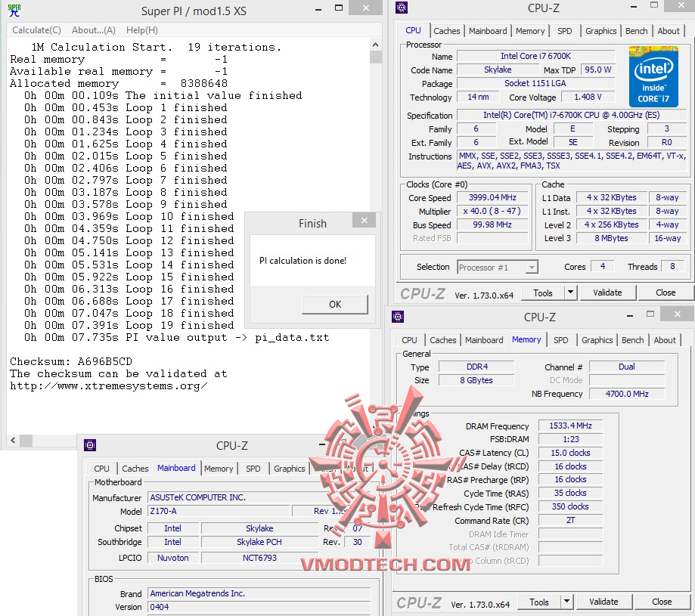Select Memory tab in Mainboard CPU-Z window
This screenshot has height=616, width=695.
click(x=219, y=469)
